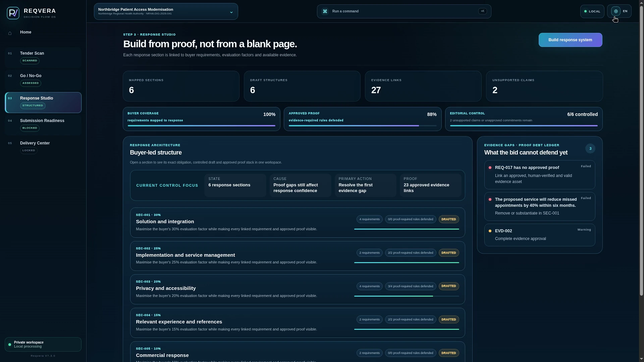Open the Submission Readiness step
The width and height of the screenshot is (644, 362).
43,125
